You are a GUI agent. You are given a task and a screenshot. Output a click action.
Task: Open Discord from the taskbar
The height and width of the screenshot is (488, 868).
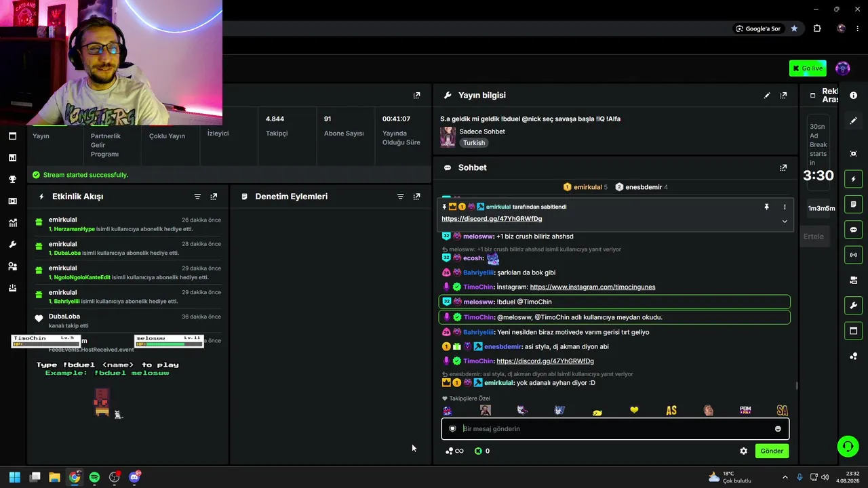[134, 477]
